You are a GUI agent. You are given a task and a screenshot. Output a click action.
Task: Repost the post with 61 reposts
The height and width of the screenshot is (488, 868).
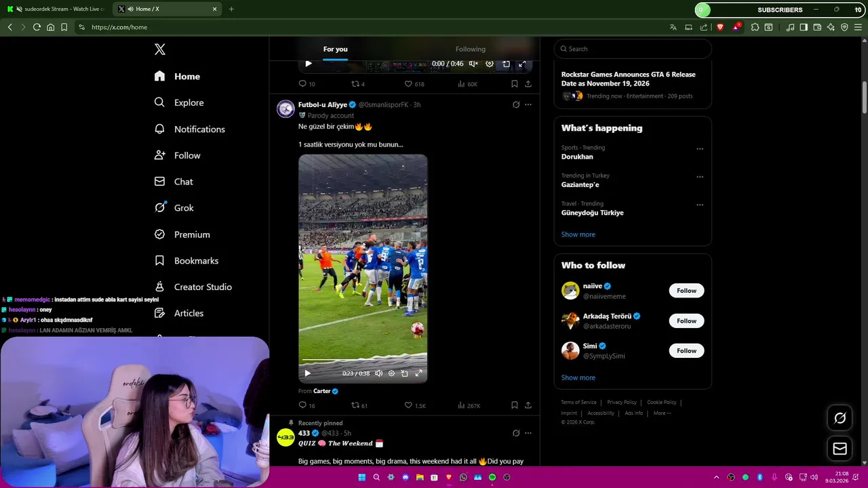click(359, 405)
